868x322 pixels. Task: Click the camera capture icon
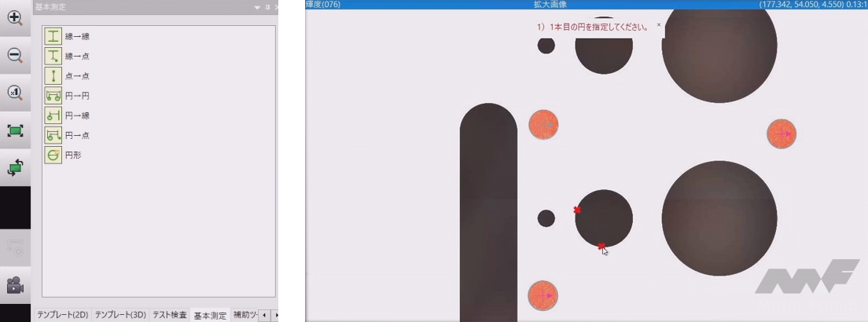[15, 287]
